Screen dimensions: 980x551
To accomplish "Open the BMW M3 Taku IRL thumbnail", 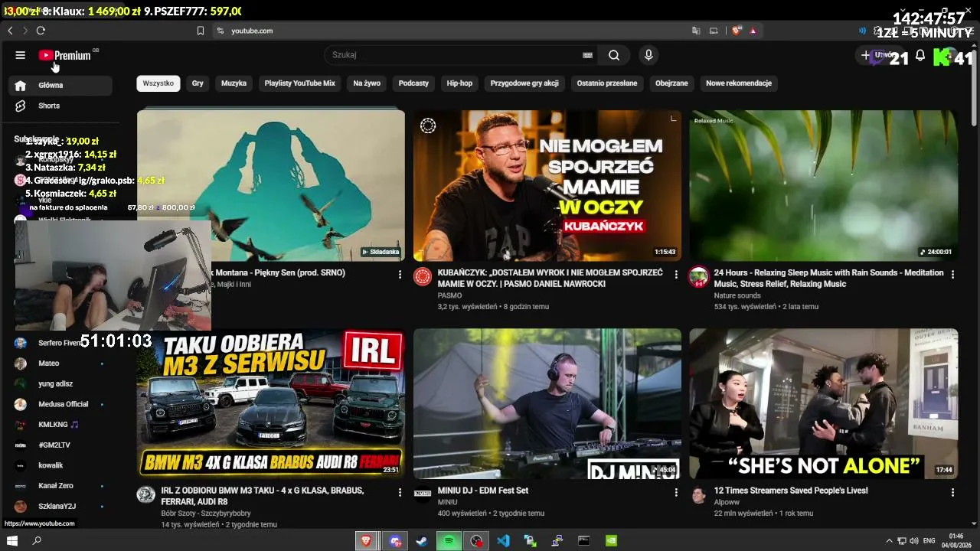I will tap(271, 404).
